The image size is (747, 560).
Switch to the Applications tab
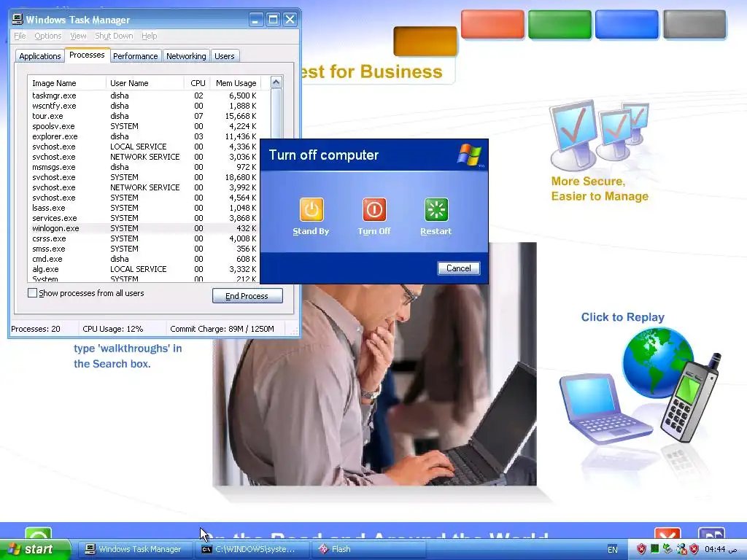tap(40, 56)
